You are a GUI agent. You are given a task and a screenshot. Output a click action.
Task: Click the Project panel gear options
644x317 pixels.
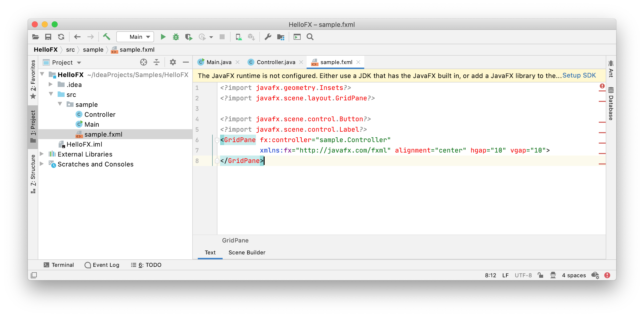point(173,62)
